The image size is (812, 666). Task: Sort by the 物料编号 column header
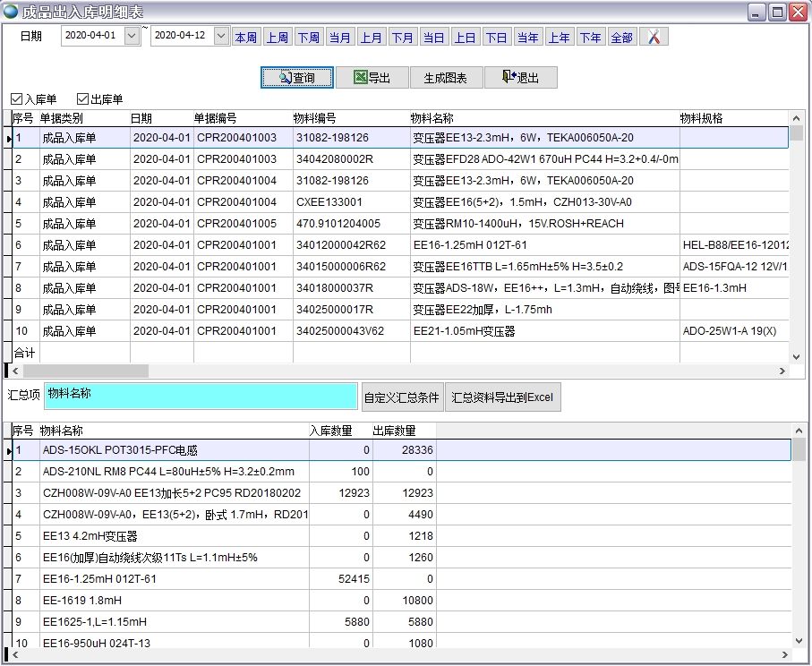pyautogui.click(x=315, y=118)
